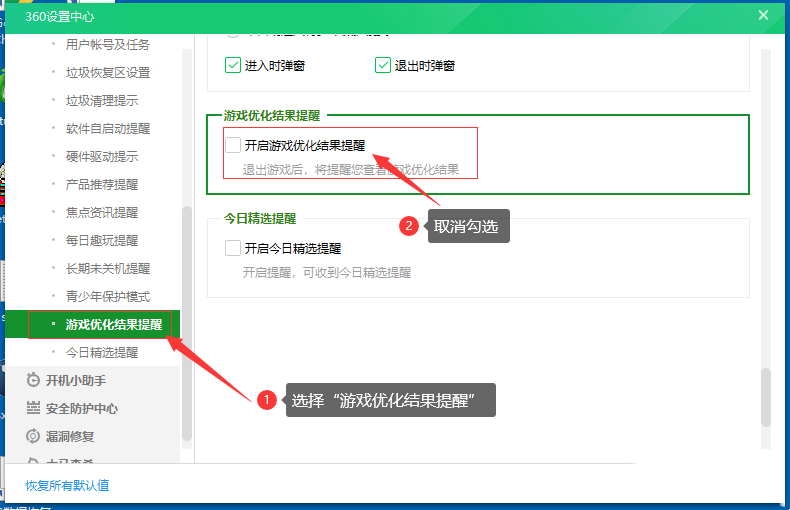Image resolution: width=790 pixels, height=510 pixels.
Task: Select 焦点资讯提醒 in sidebar
Action: pyautogui.click(x=101, y=212)
